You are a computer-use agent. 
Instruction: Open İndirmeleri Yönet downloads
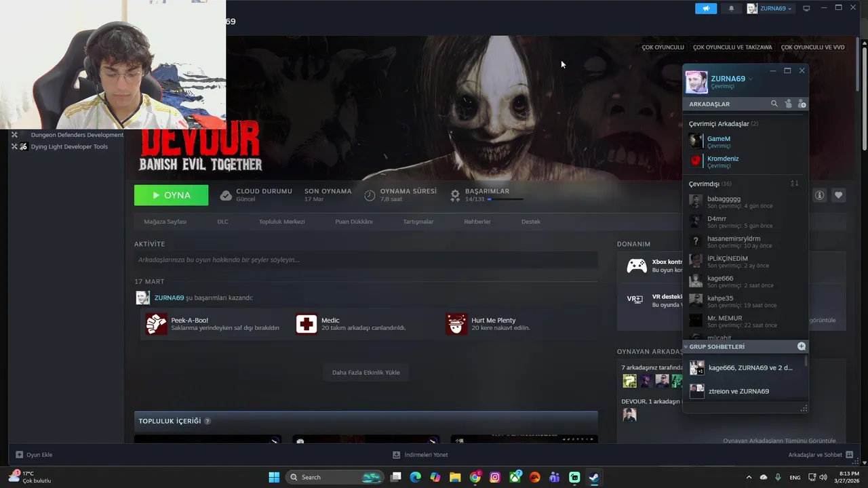(x=420, y=455)
